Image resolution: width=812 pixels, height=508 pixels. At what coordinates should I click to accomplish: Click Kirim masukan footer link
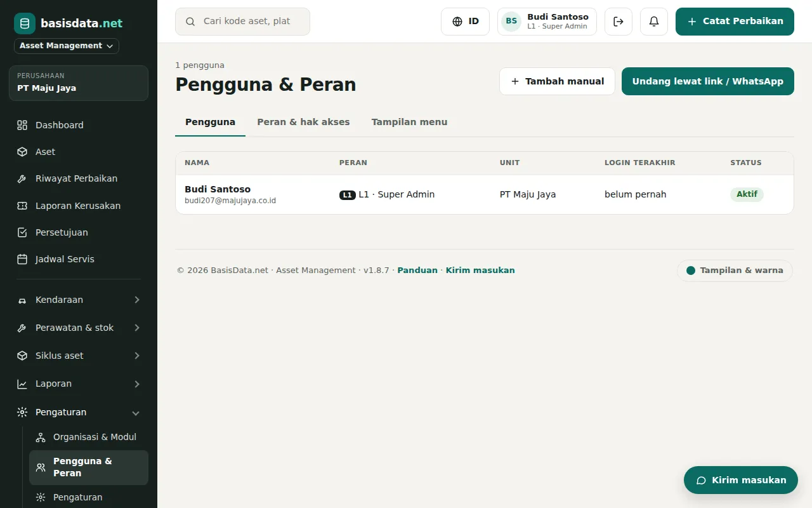tap(480, 271)
